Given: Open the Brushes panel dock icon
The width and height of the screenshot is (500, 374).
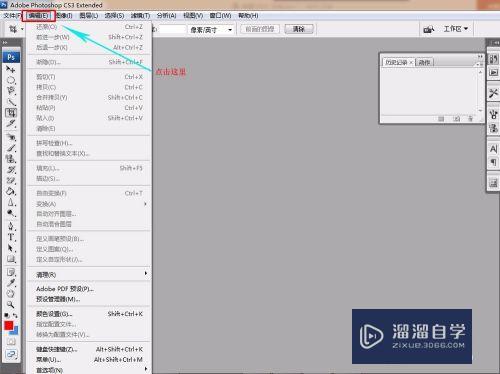Looking at the screenshot, I should click(493, 115).
